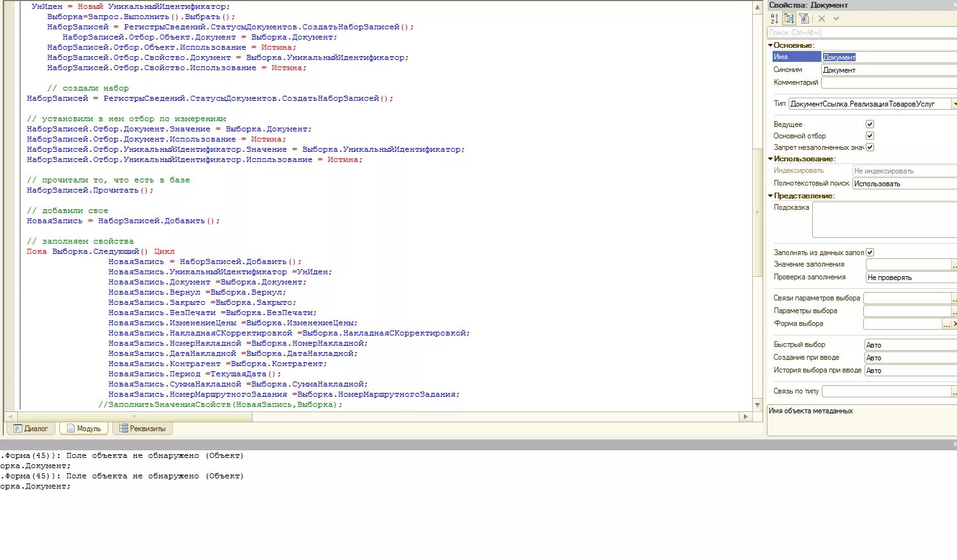Click the ellipsis button of Значение заполнения
The height and width of the screenshot is (560, 957).
pos(954,265)
